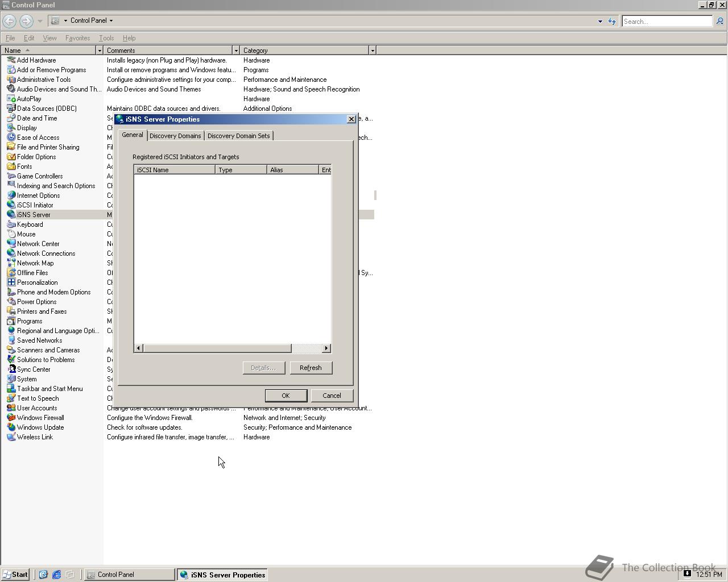Image resolution: width=728 pixels, height=582 pixels.
Task: Switch to Control Panel taskbar button
Action: (x=130, y=575)
